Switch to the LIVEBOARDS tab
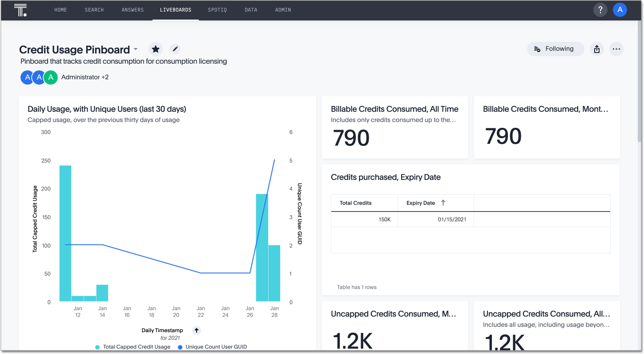This screenshot has width=644, height=354. [175, 9]
